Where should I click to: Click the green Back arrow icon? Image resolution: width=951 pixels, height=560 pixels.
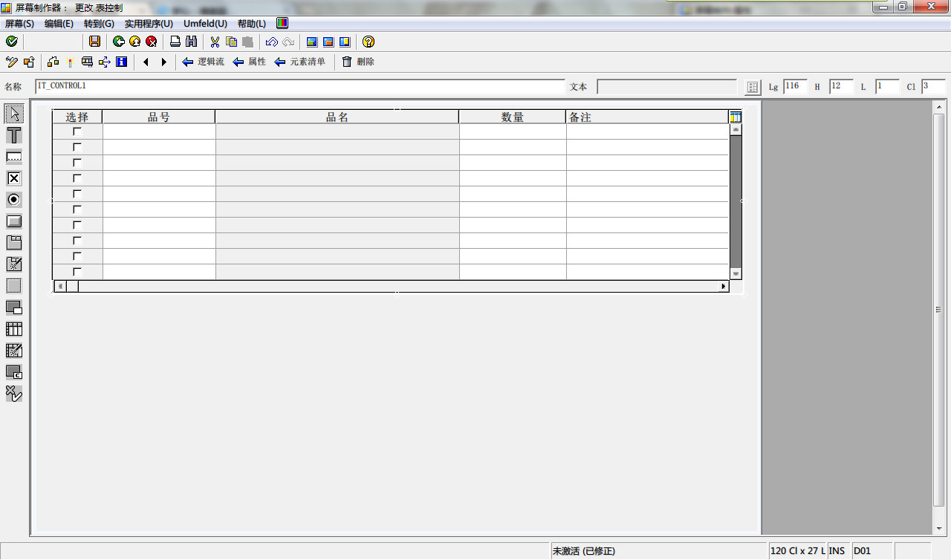click(x=118, y=42)
